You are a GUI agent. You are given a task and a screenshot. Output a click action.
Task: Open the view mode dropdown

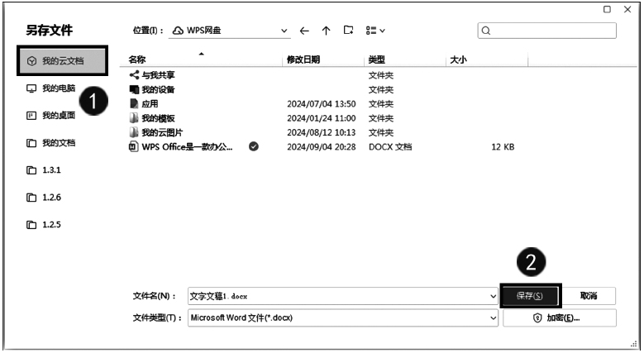[376, 31]
